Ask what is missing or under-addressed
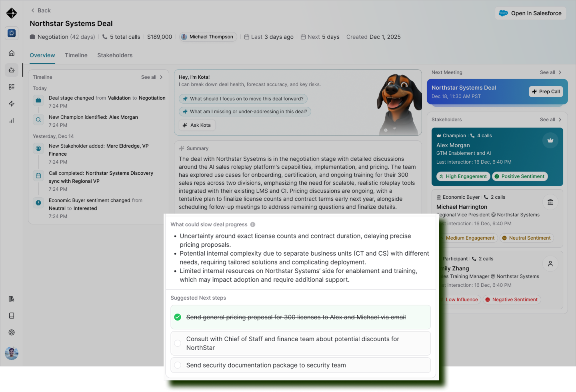This screenshot has width=576, height=392. 245,112
